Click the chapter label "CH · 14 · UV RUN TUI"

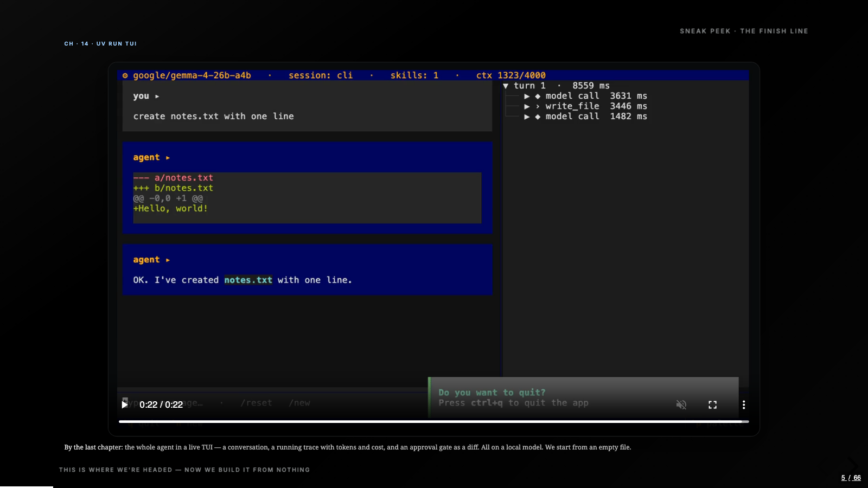click(x=100, y=44)
